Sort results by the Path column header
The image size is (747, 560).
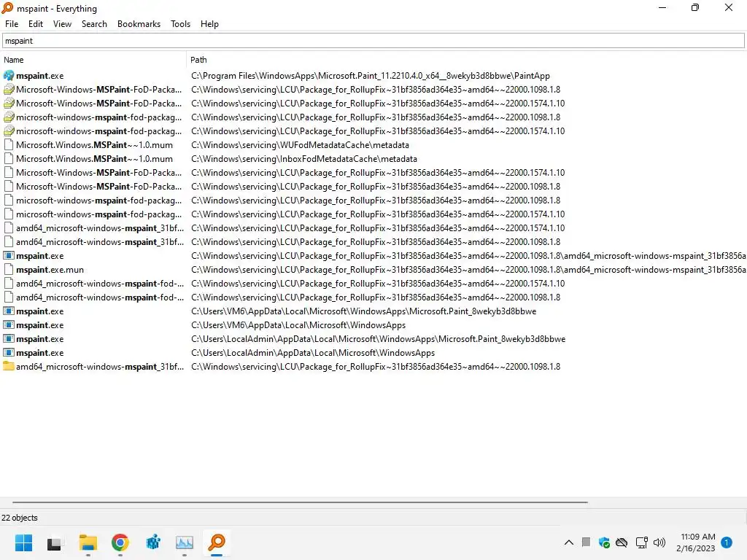(x=466, y=60)
